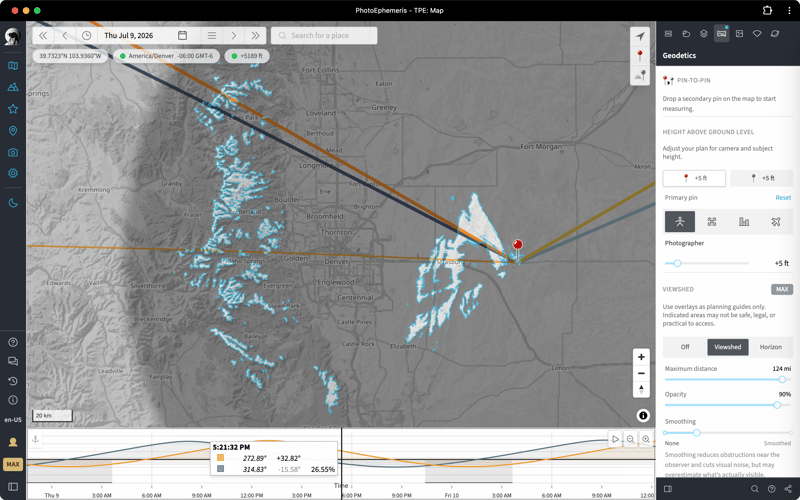The height and width of the screenshot is (500, 800).
Task: Turn viewshed overlay Off
Action: pos(685,347)
